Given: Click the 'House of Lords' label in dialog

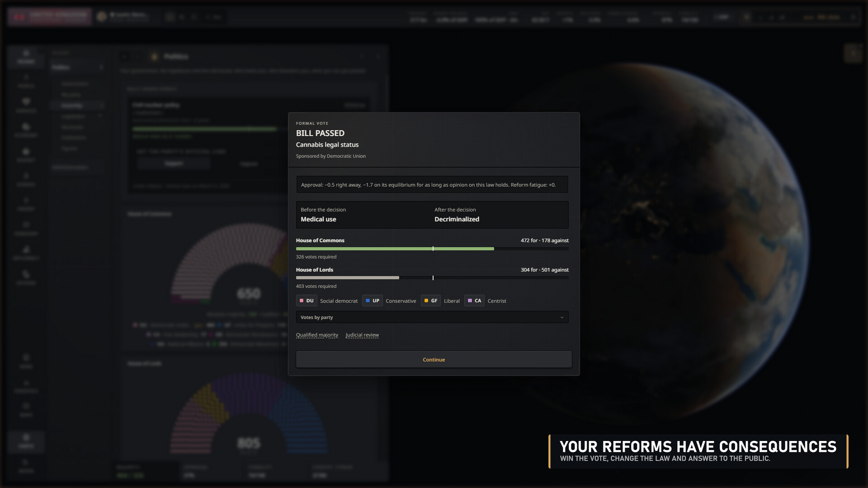Looking at the screenshot, I should point(315,270).
